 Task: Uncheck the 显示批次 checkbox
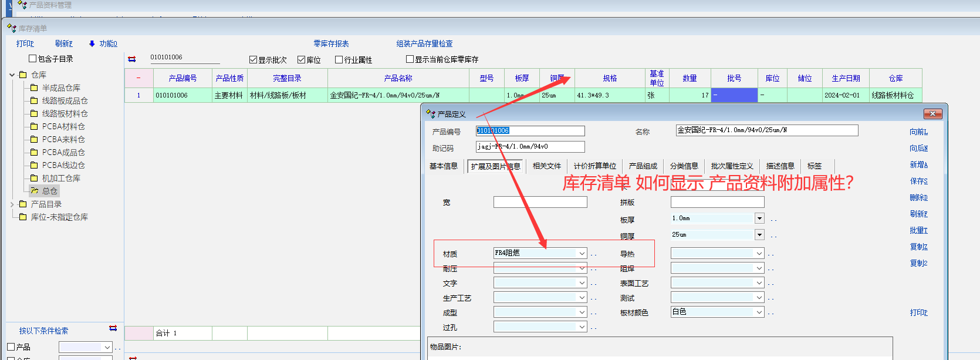click(x=254, y=60)
